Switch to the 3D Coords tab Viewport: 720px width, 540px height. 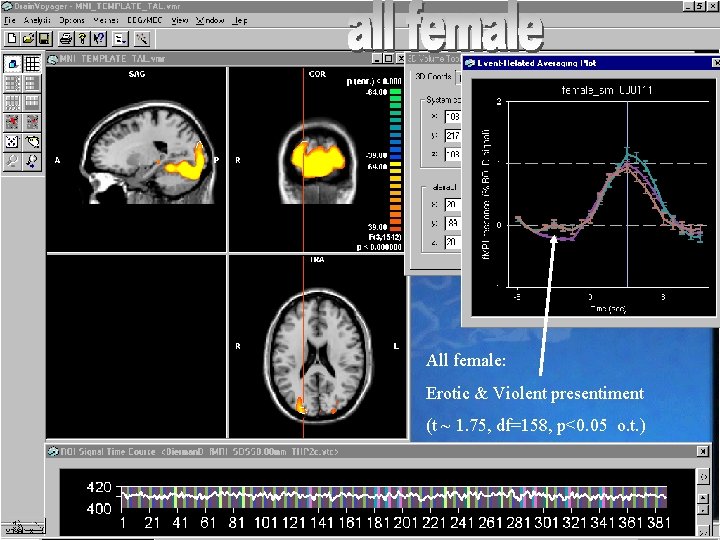[x=433, y=76]
